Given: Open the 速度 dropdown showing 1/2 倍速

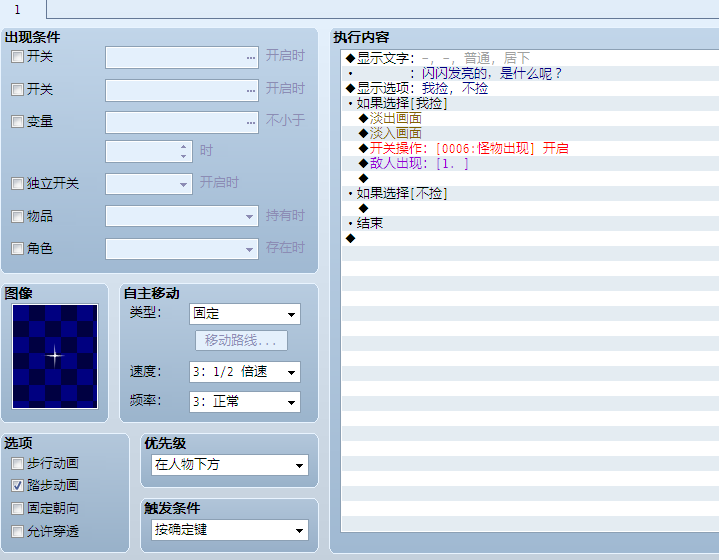Looking at the screenshot, I should [x=245, y=372].
